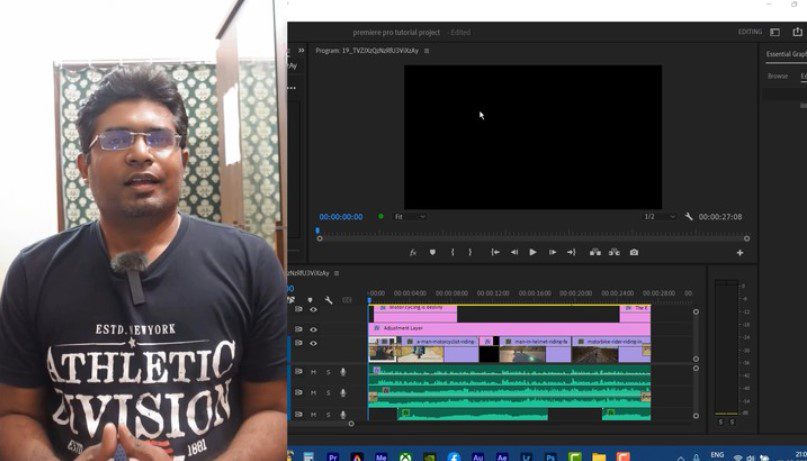Export a frame with camera icon

[634, 252]
